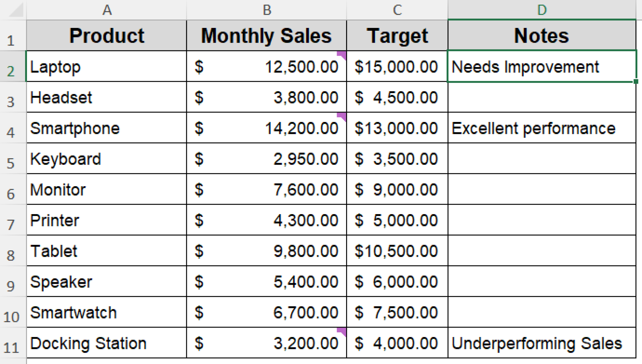Click the empty Notes cell for Monitor
The height and width of the screenshot is (364, 642).
coord(542,189)
